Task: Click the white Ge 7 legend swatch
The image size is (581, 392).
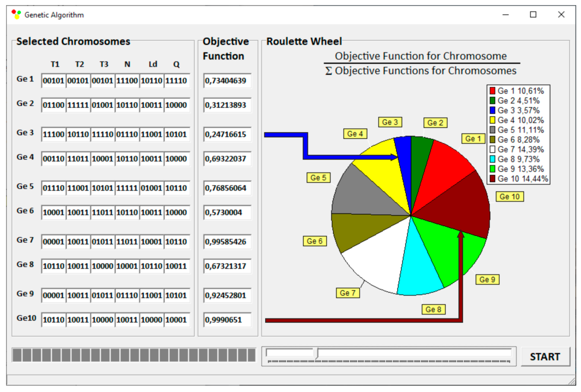Action: pyautogui.click(x=492, y=149)
